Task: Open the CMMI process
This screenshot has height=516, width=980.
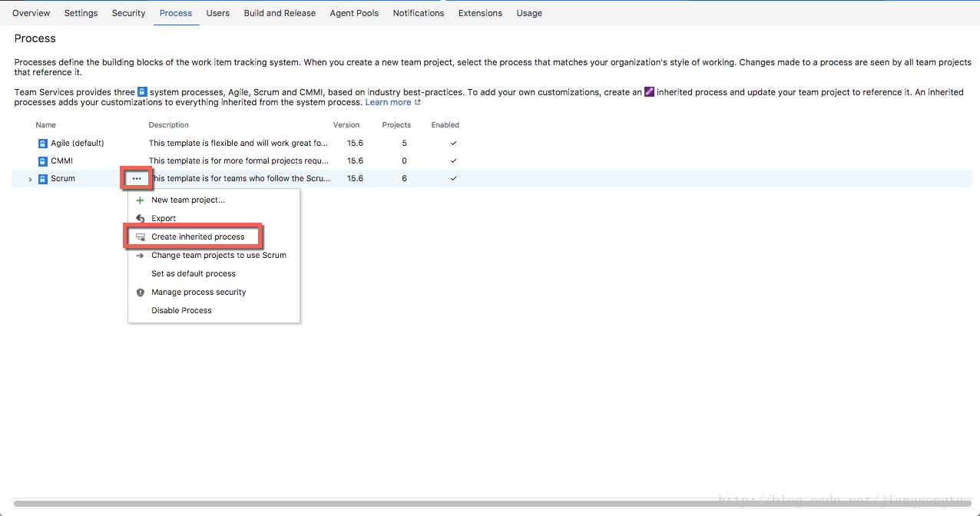Action: tap(62, 160)
